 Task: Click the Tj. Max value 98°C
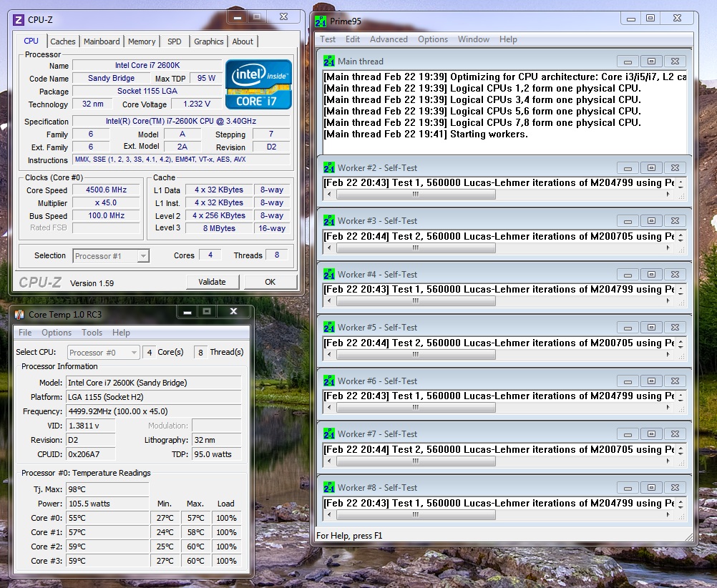pos(108,489)
